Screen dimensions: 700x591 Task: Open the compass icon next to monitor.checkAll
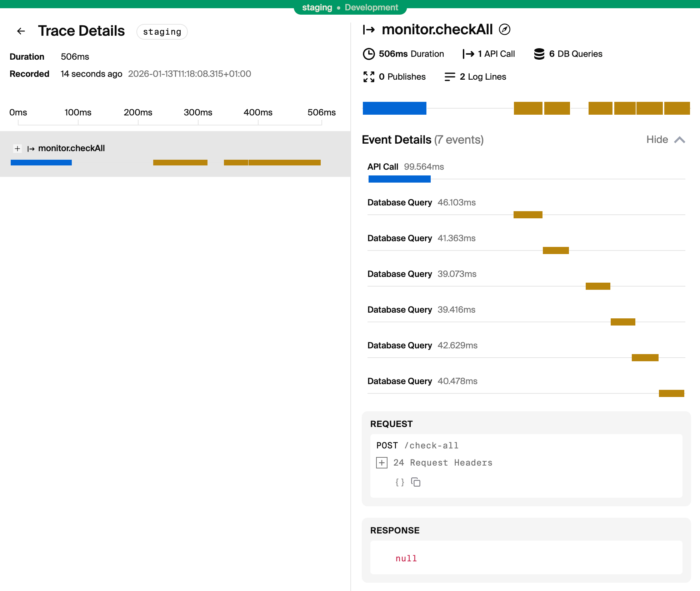(x=504, y=29)
